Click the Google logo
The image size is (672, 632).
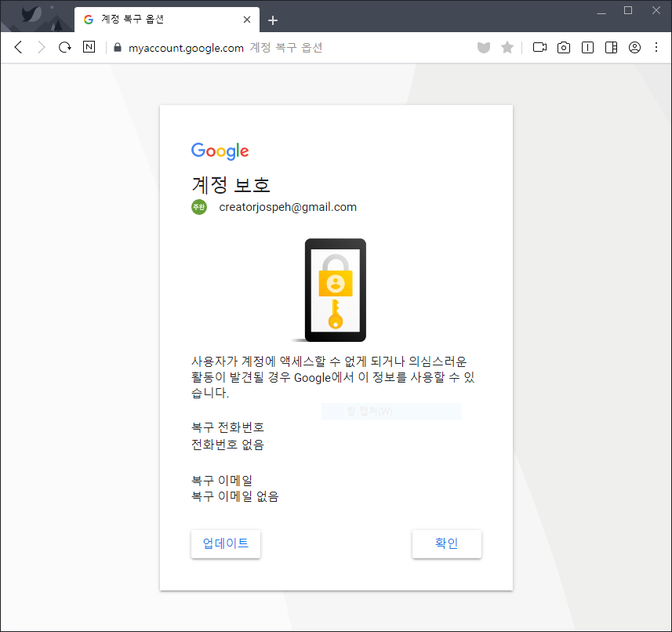coord(220,151)
